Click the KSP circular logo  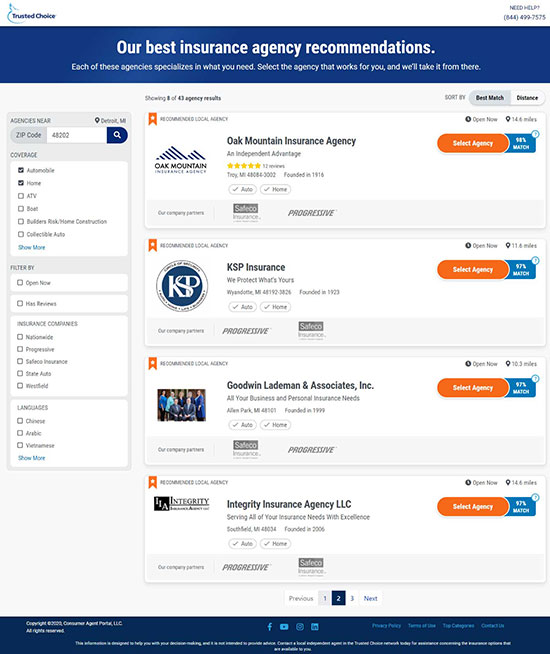click(182, 286)
